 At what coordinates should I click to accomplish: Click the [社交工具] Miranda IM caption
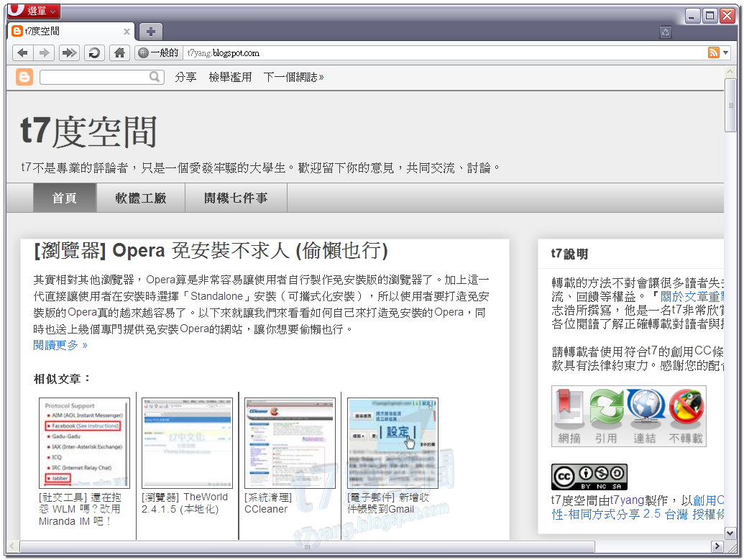point(81,509)
